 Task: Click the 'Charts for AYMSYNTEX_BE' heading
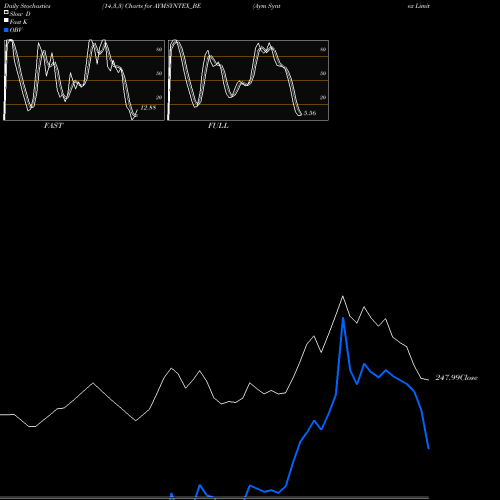(x=163, y=6)
